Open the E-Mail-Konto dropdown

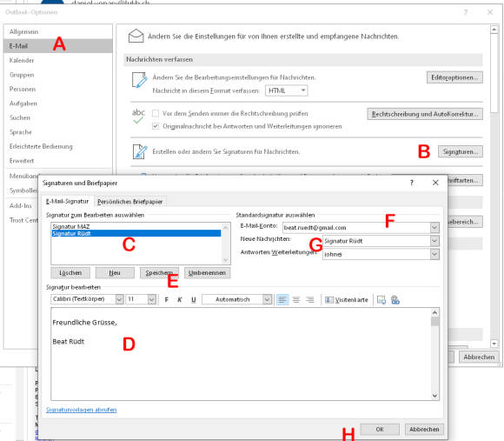click(434, 227)
